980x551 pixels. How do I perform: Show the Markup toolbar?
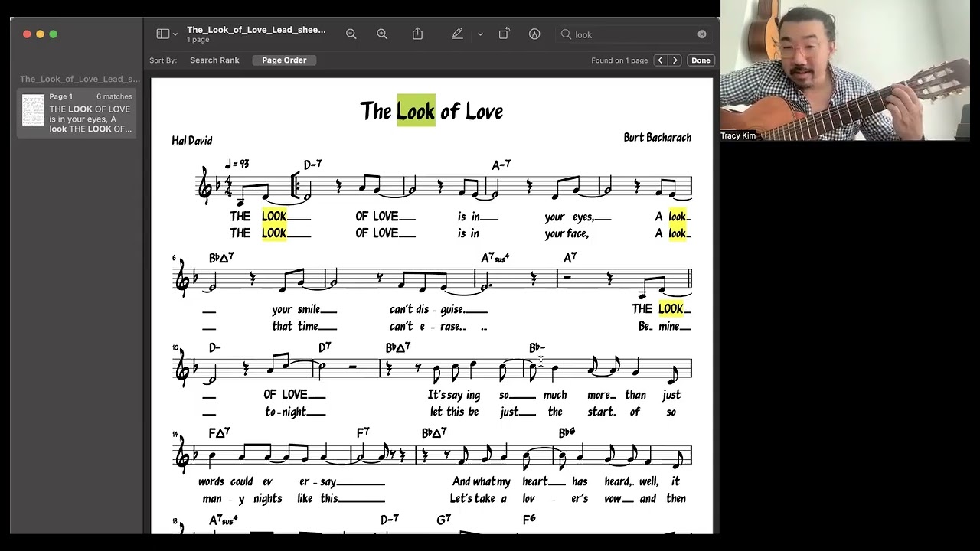click(534, 34)
